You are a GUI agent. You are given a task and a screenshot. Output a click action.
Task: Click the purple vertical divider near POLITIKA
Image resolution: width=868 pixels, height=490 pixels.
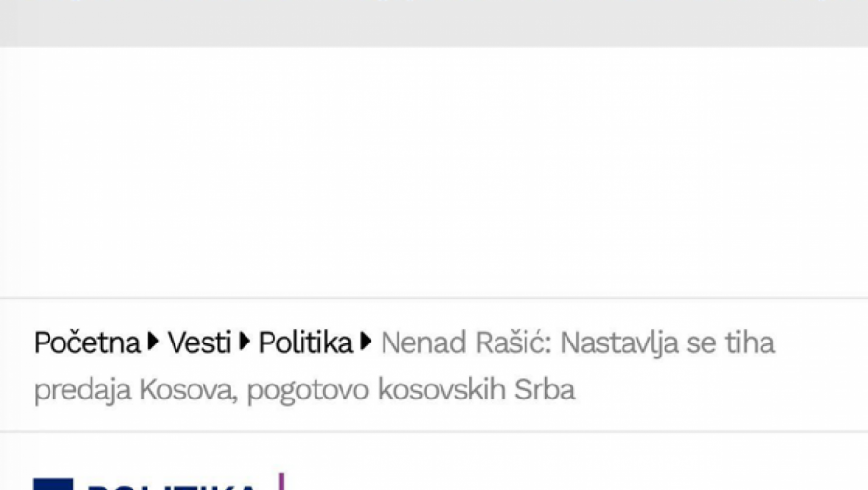pos(281,482)
